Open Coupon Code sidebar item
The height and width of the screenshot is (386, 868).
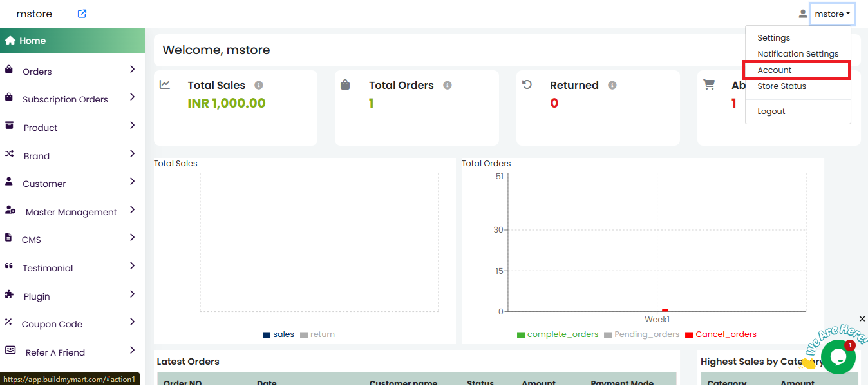[52, 324]
